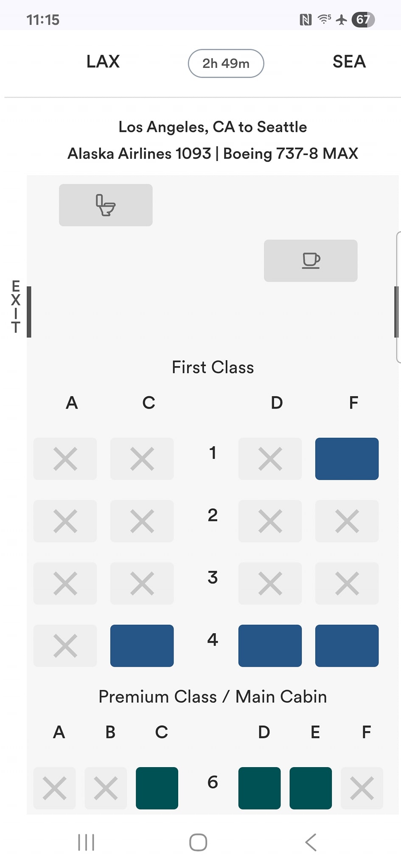Tap the Android home button
401x868 pixels.
(x=198, y=842)
